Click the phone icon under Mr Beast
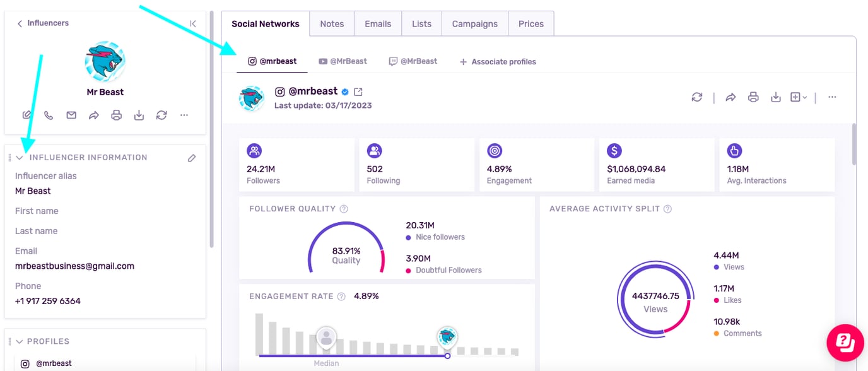Screen dimensions: 868x371 (x=49, y=115)
